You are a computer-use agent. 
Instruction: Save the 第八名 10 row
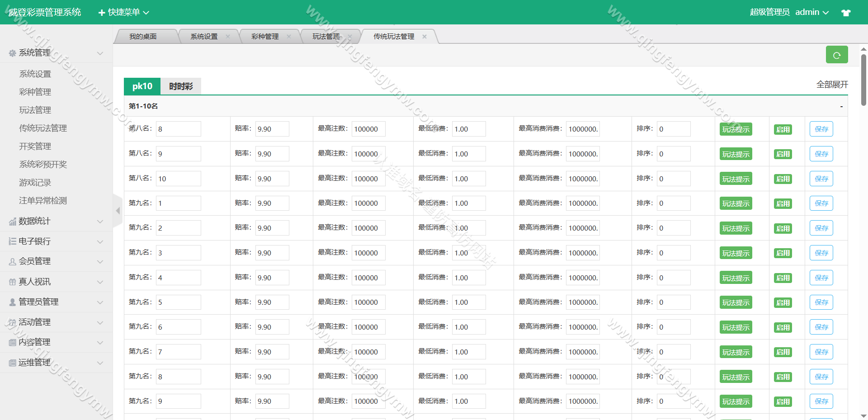(x=821, y=179)
